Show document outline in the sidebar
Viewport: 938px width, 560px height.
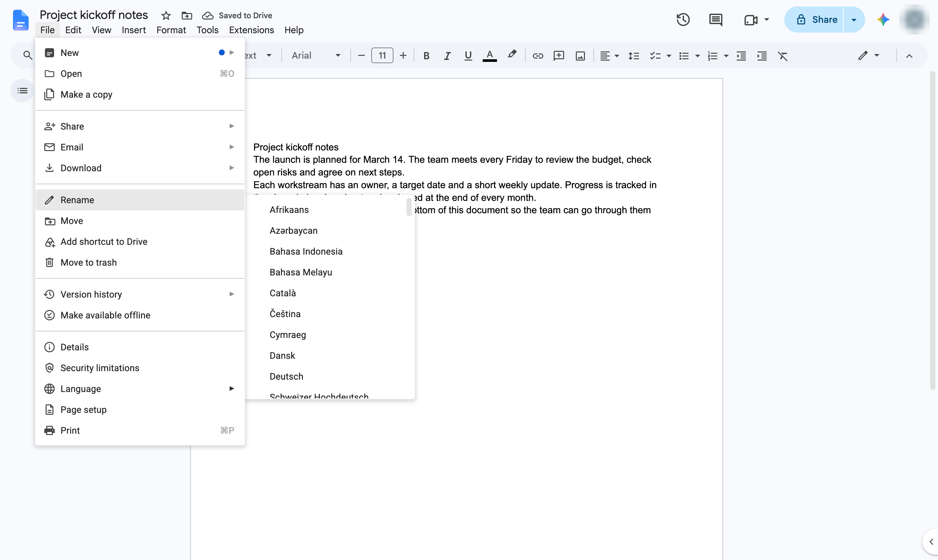click(x=22, y=91)
